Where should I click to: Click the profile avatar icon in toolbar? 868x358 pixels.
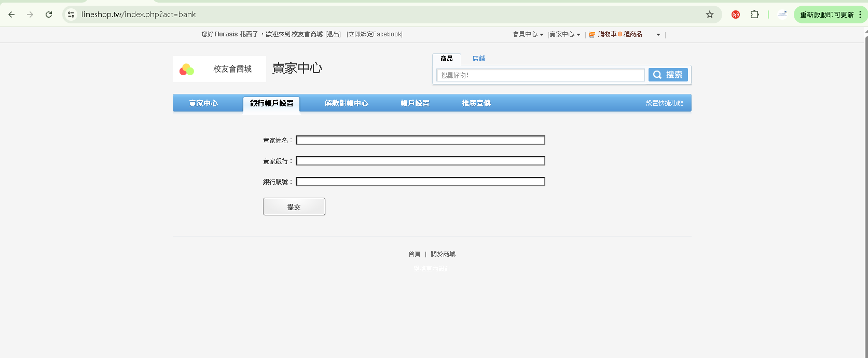(x=782, y=15)
